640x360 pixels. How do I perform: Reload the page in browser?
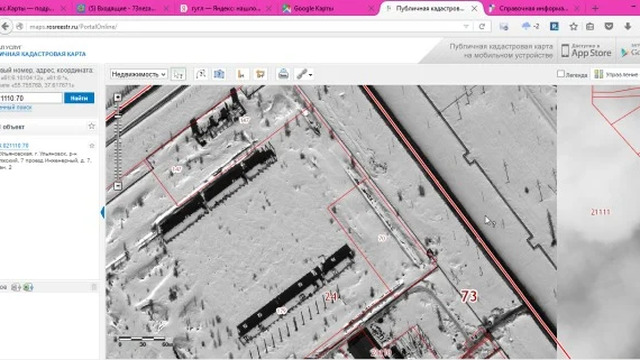pos(482,27)
